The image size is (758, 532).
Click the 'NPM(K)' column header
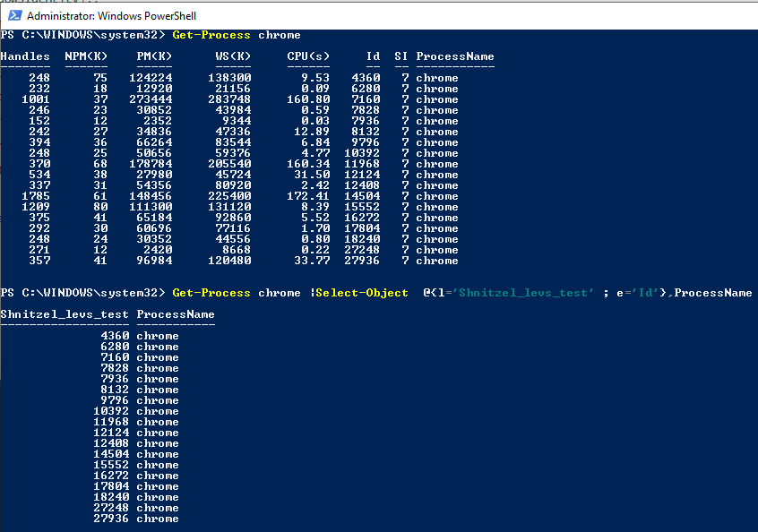(x=86, y=56)
